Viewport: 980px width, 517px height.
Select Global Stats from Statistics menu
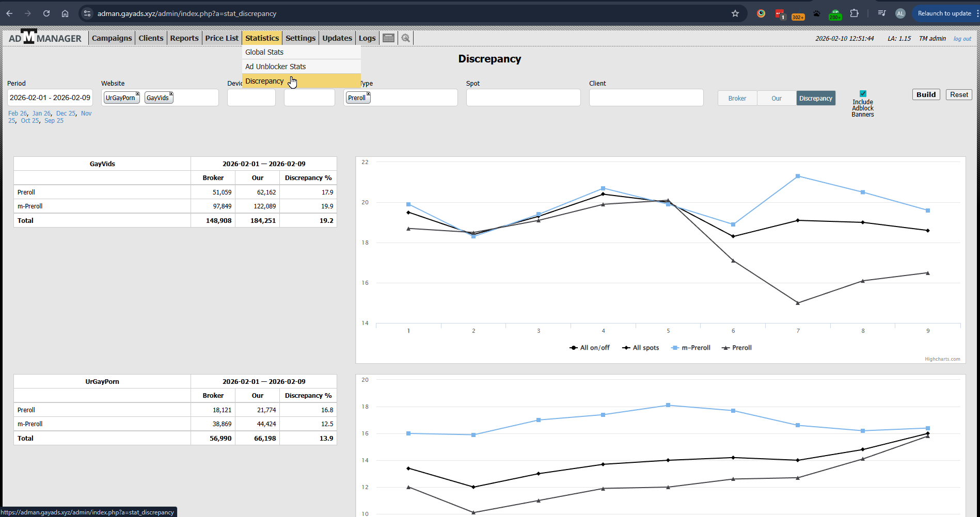[264, 52]
